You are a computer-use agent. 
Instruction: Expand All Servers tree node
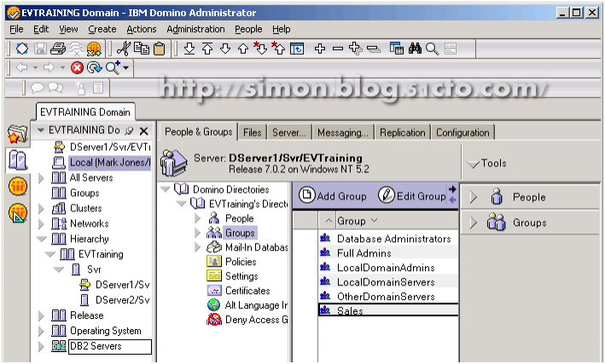pos(41,178)
